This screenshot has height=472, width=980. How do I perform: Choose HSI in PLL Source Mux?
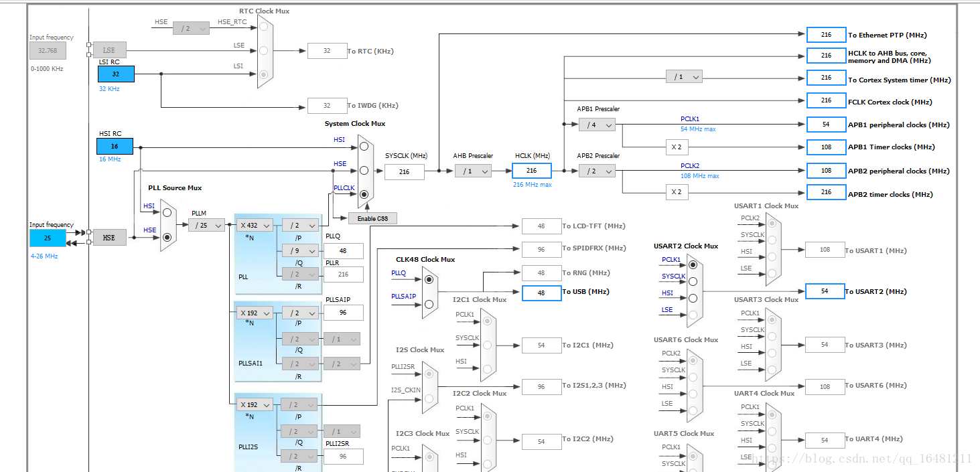click(x=167, y=212)
